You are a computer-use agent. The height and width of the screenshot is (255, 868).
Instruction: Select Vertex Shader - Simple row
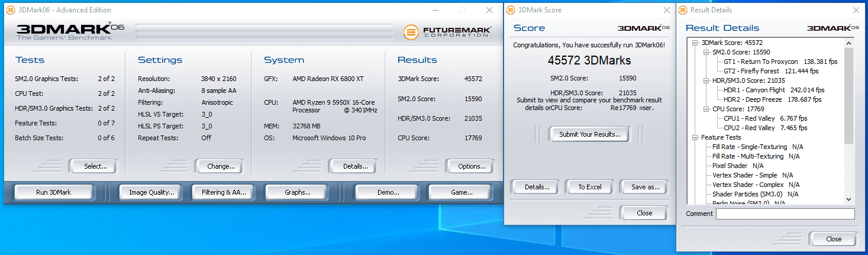point(753,175)
